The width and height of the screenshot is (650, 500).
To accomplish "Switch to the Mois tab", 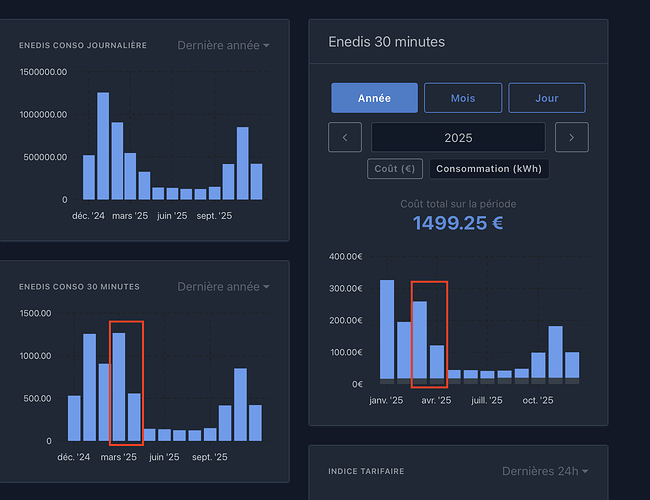I will tap(463, 98).
